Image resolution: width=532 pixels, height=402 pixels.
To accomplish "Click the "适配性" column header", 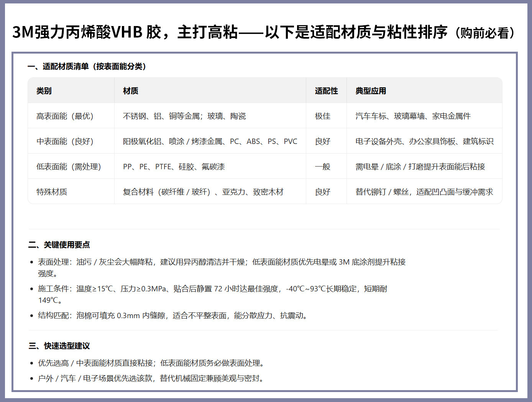I will (327, 91).
